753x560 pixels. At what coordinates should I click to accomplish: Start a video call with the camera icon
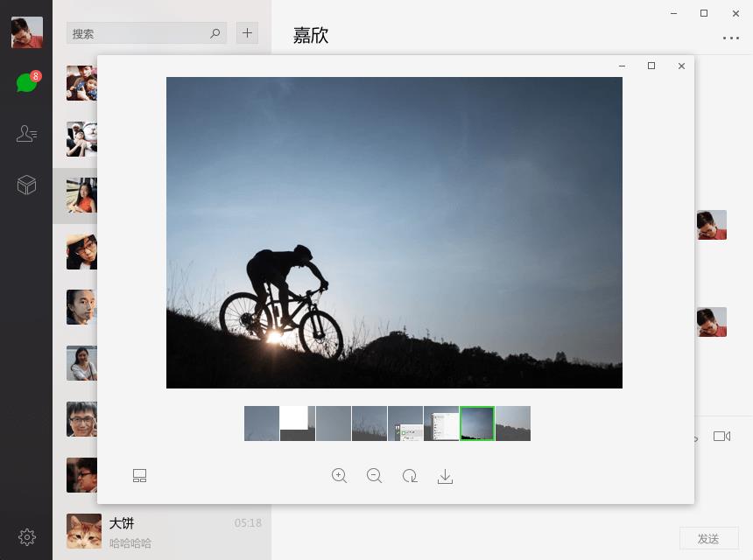[721, 437]
